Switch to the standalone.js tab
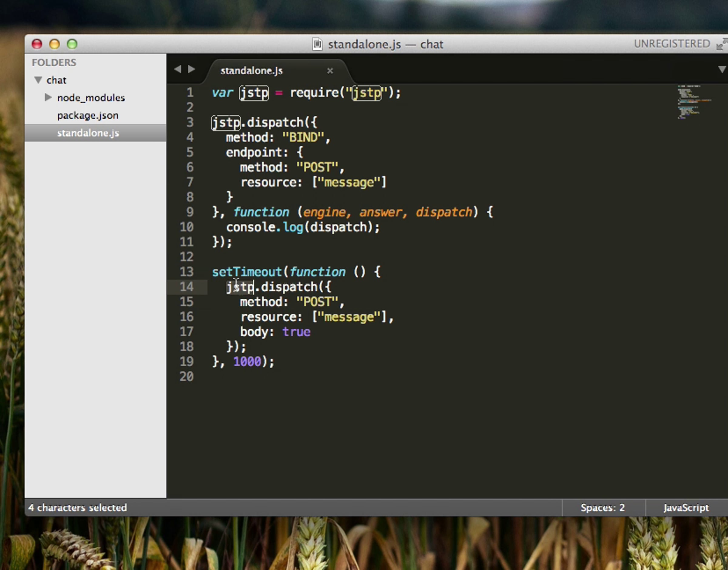 [251, 71]
